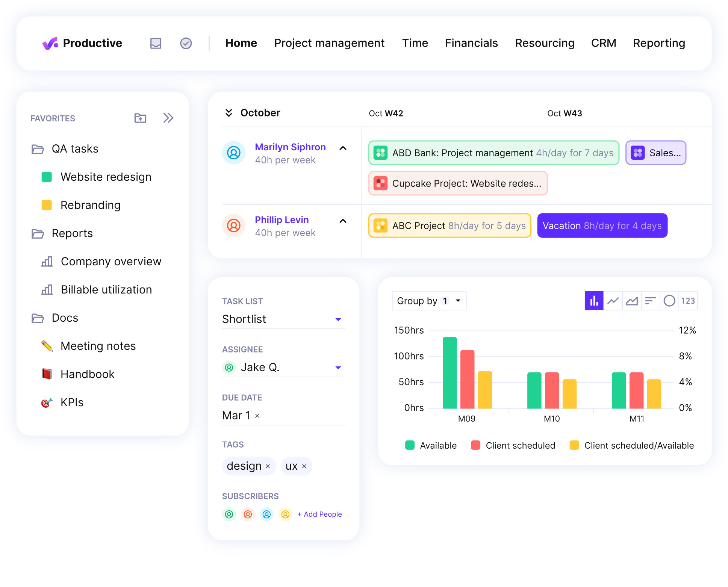Remove the ux tag
The image size is (728, 587).
pos(304,466)
